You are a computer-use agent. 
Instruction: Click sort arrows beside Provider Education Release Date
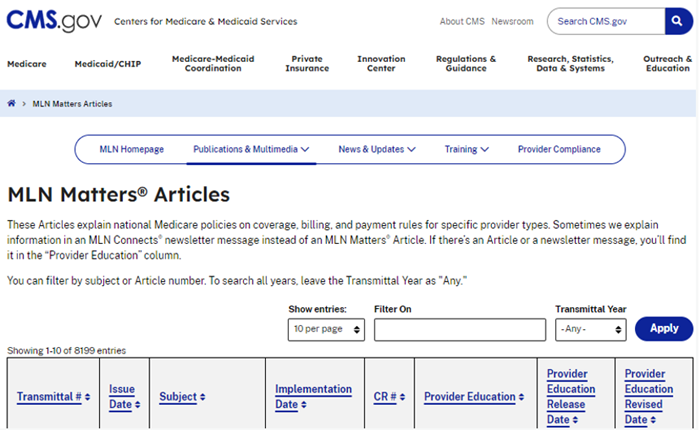[575, 420]
